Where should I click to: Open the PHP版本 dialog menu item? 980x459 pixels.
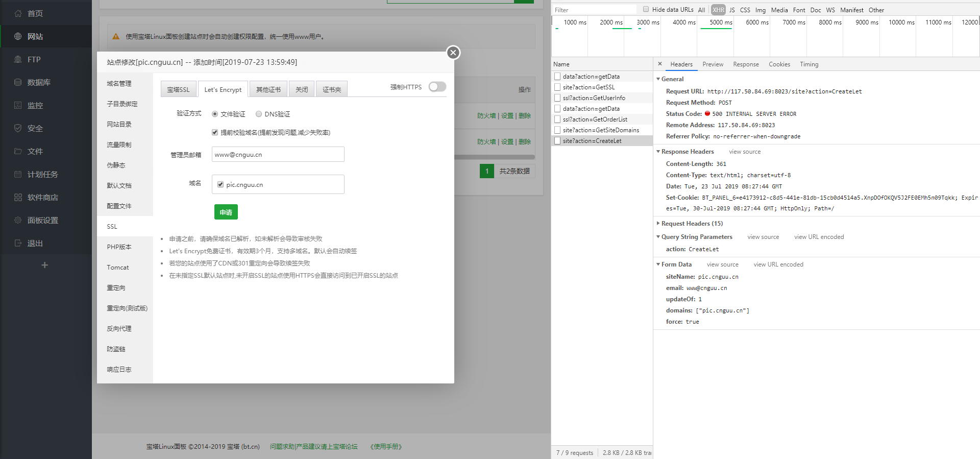[x=125, y=247]
